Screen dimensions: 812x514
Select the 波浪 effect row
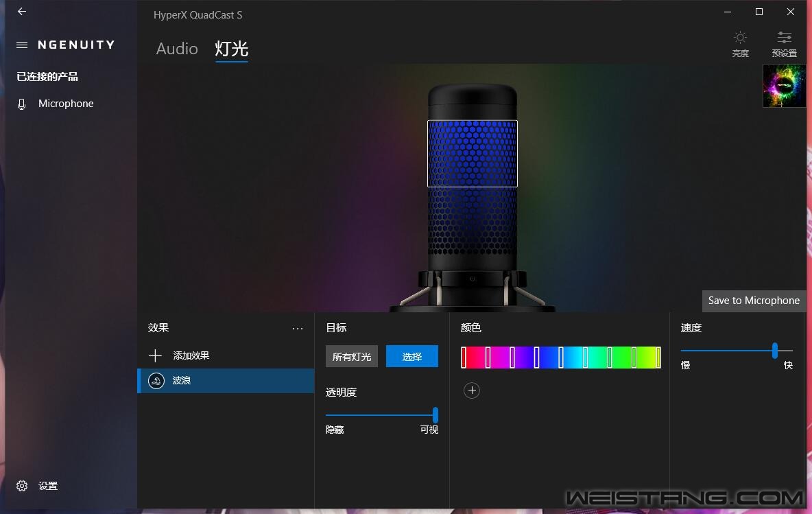(x=226, y=381)
